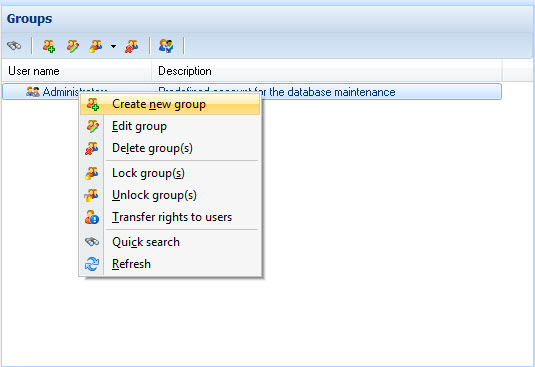
Task: Choose Refresh from context menu
Action: (x=170, y=264)
